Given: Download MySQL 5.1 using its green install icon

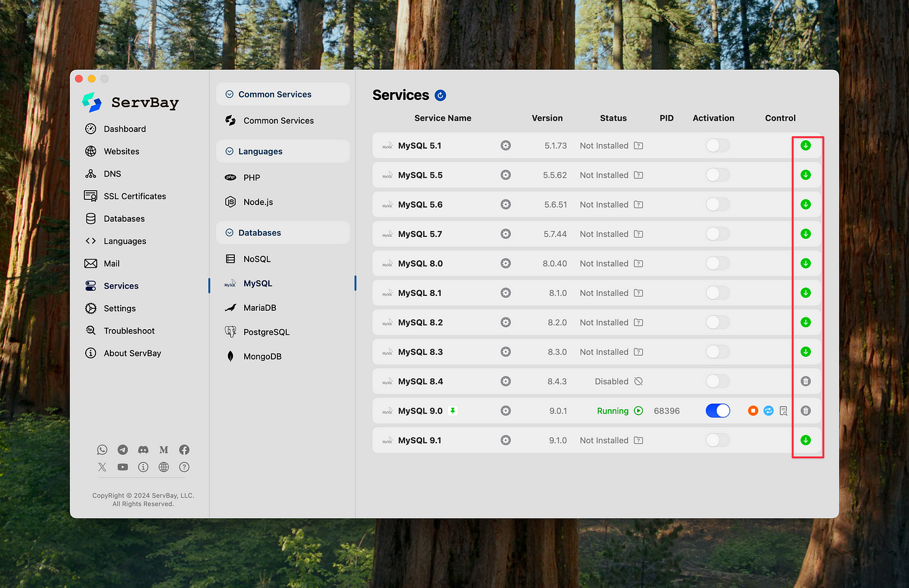Looking at the screenshot, I should pyautogui.click(x=806, y=145).
